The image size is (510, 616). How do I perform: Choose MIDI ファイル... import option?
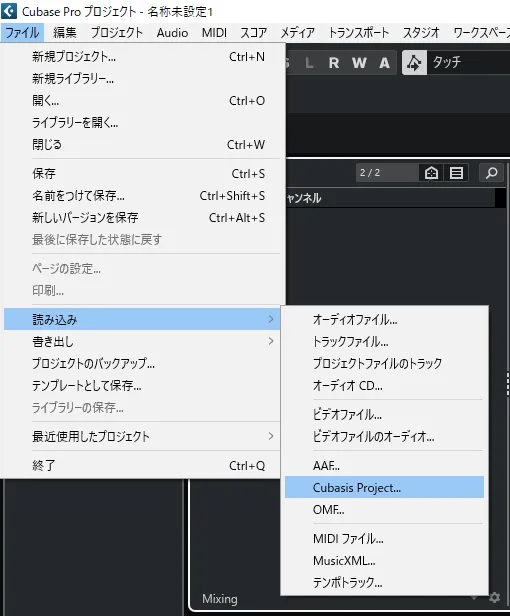(x=384, y=538)
